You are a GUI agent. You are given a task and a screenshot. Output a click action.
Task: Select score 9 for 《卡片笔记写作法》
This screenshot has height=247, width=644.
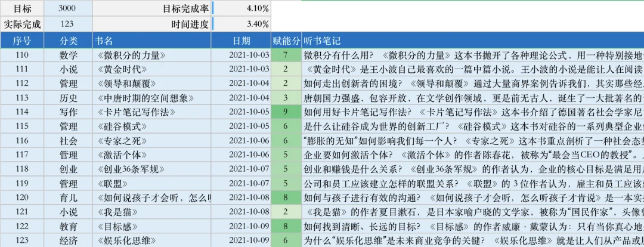(x=286, y=112)
